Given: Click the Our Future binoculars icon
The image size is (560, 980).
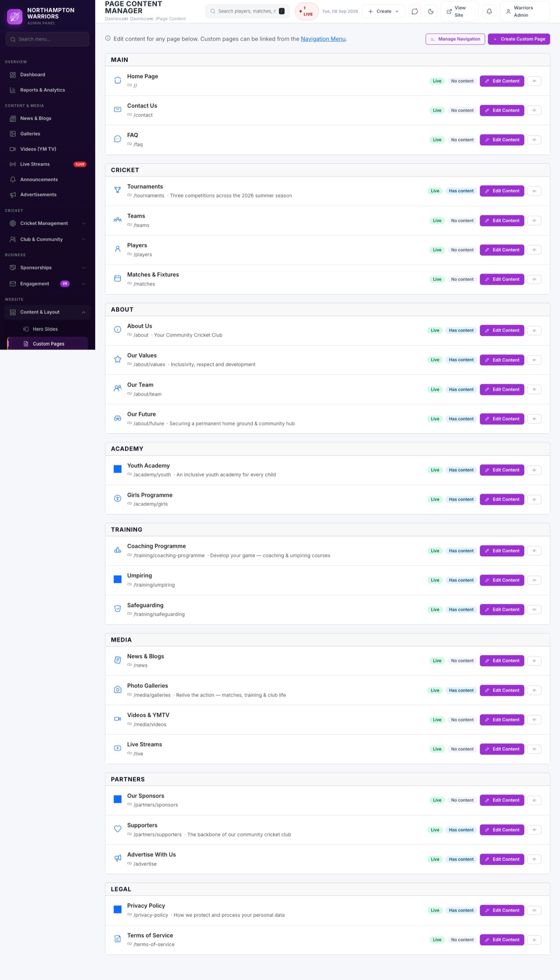Looking at the screenshot, I should (x=118, y=418).
